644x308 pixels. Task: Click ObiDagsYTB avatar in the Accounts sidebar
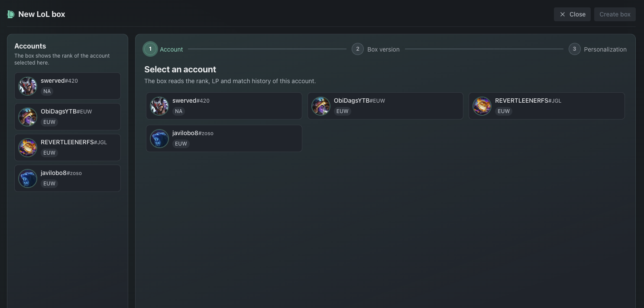[x=28, y=117]
